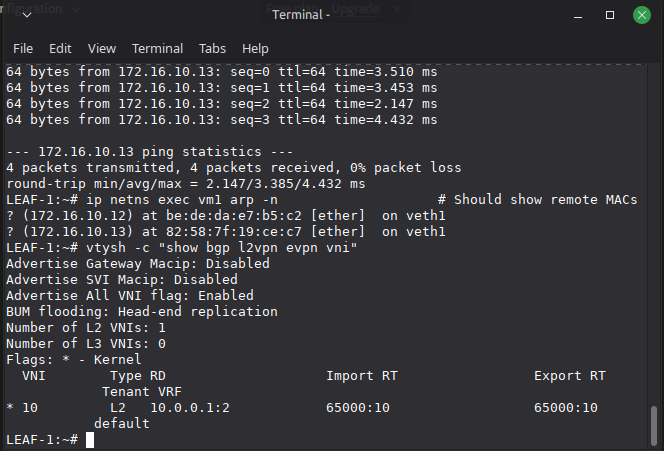Click the 'ip netns exec vm1 arp -n' command
664x451 pixels.
[182, 200]
